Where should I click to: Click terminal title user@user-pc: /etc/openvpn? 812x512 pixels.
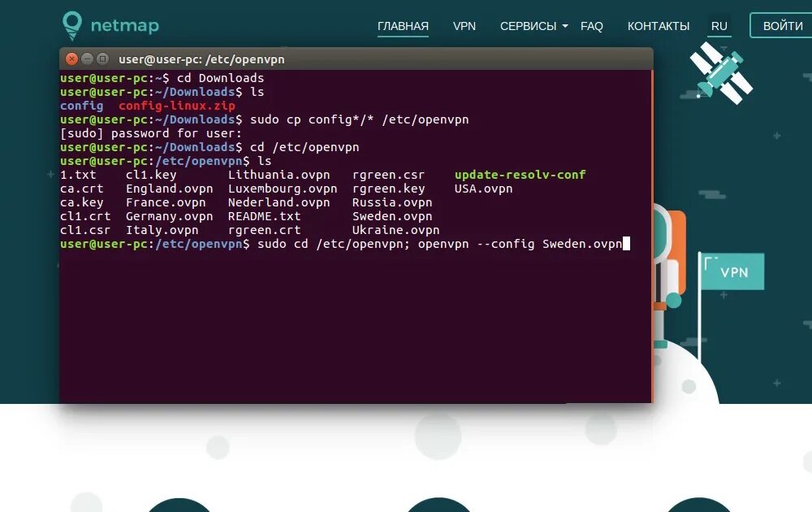point(201,59)
